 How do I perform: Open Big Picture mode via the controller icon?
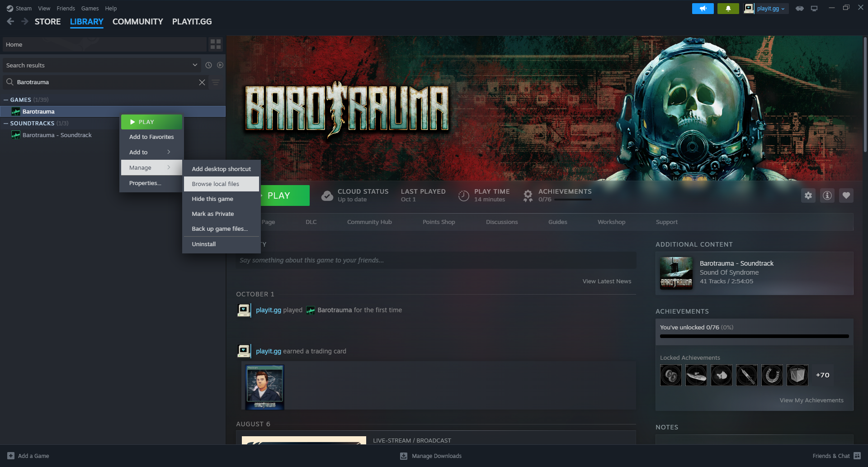tap(799, 9)
